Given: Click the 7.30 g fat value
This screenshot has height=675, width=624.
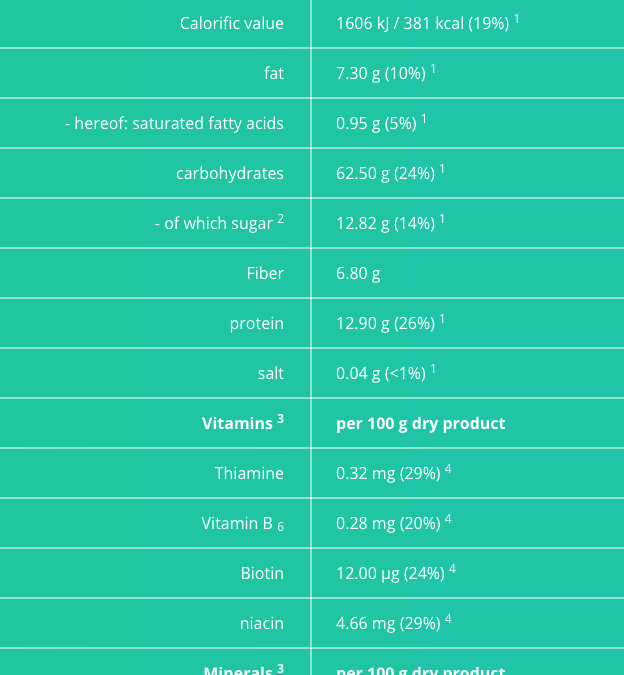Looking at the screenshot, I should coord(380,73).
